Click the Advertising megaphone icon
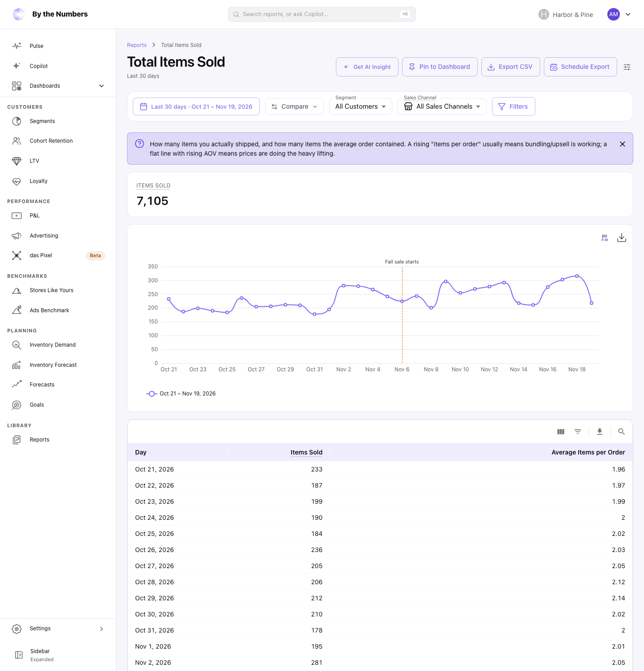This screenshot has height=671, width=644. (x=17, y=236)
